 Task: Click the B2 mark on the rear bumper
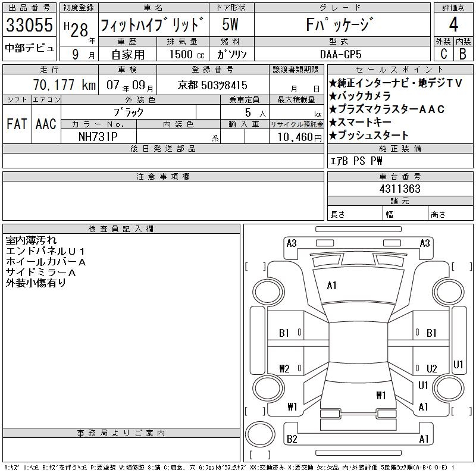click(x=292, y=439)
